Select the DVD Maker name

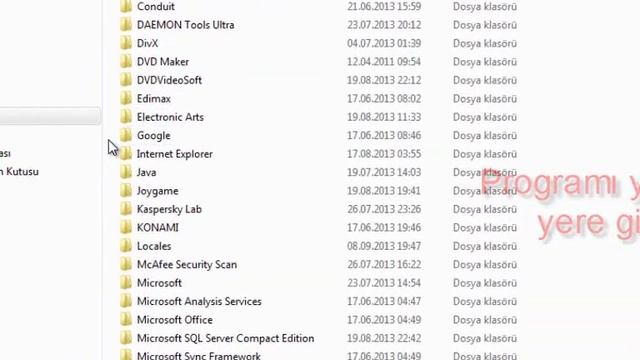pos(163,62)
